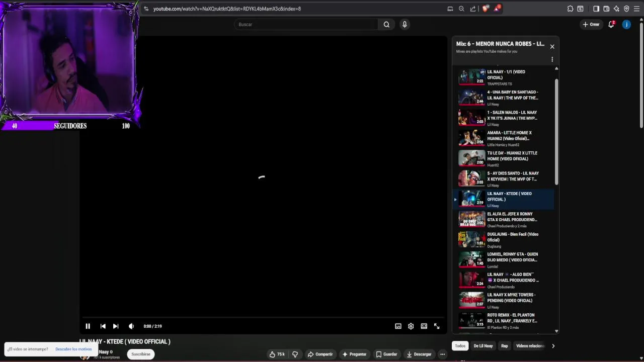This screenshot has width=644, height=362.
Task: Like the video with 75k likes
Action: 277,354
